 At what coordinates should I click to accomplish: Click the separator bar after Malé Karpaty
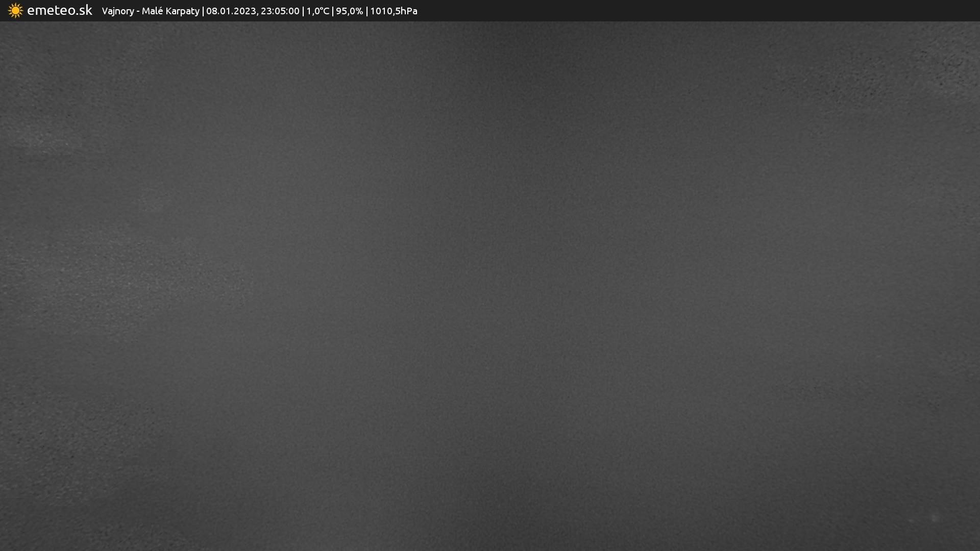coord(203,11)
